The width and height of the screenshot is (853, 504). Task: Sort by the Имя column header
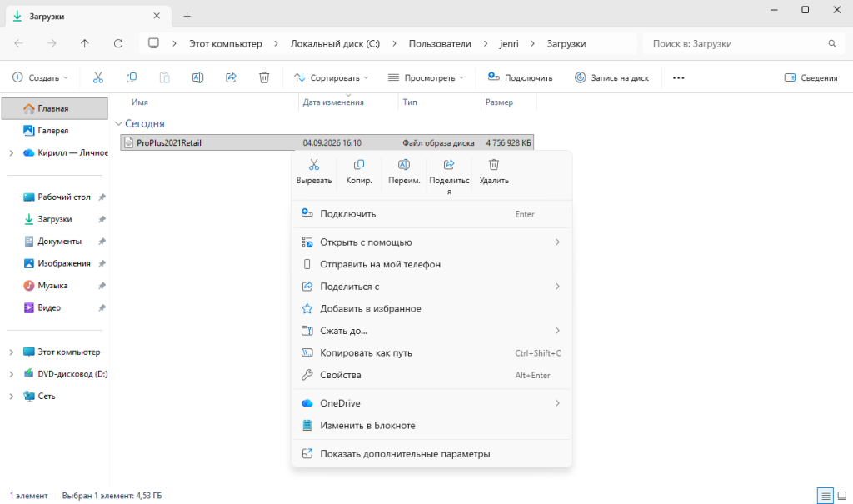click(x=140, y=102)
